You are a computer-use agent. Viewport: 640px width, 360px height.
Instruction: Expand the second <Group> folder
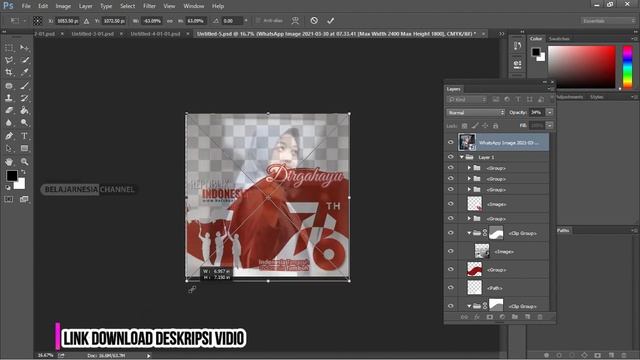click(469, 179)
